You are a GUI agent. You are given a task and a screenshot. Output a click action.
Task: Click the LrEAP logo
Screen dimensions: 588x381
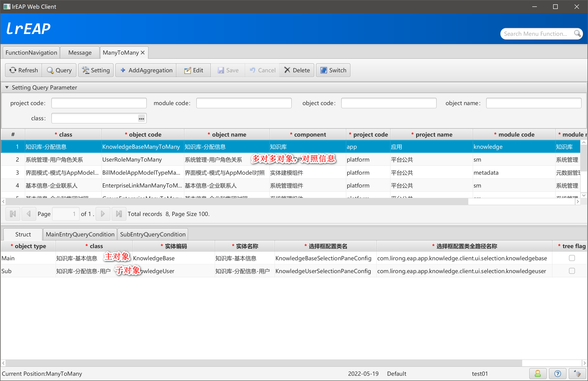point(28,28)
